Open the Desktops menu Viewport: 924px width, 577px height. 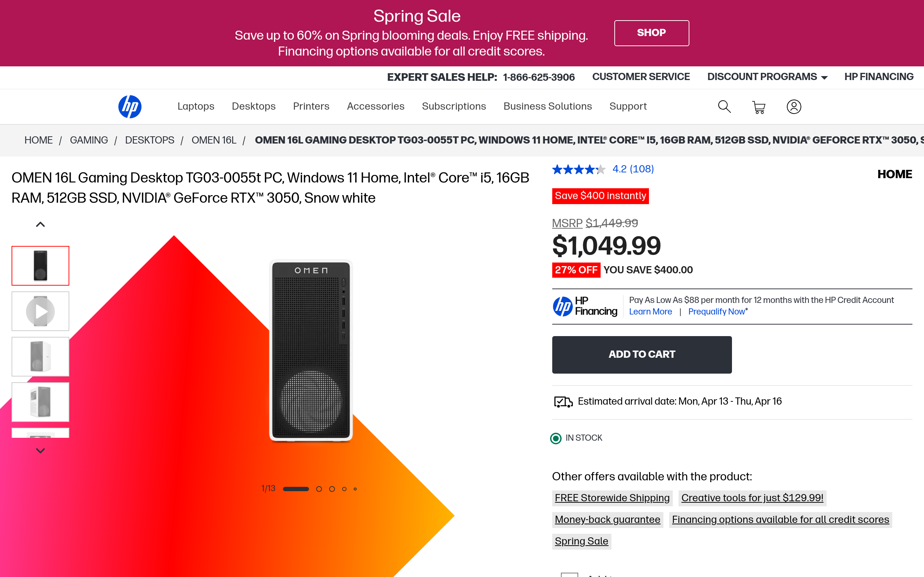pos(253,106)
